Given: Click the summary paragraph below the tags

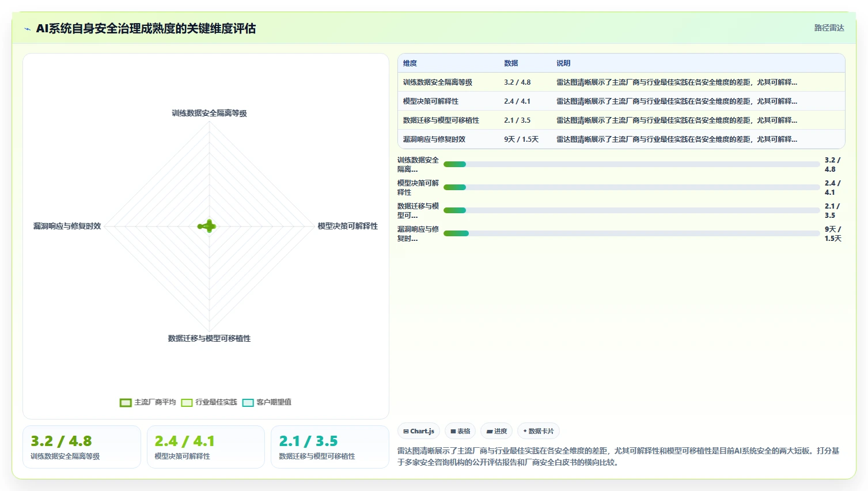Looking at the screenshot, I should [x=619, y=456].
